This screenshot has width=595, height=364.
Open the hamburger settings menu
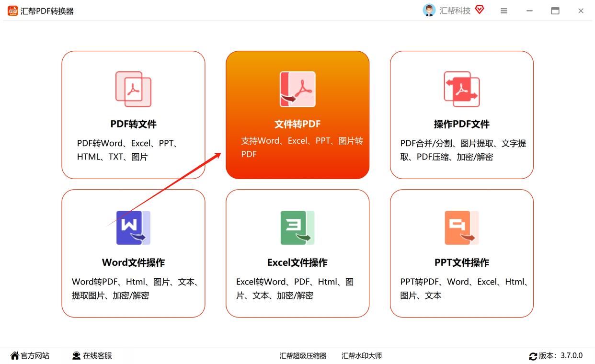tap(503, 10)
